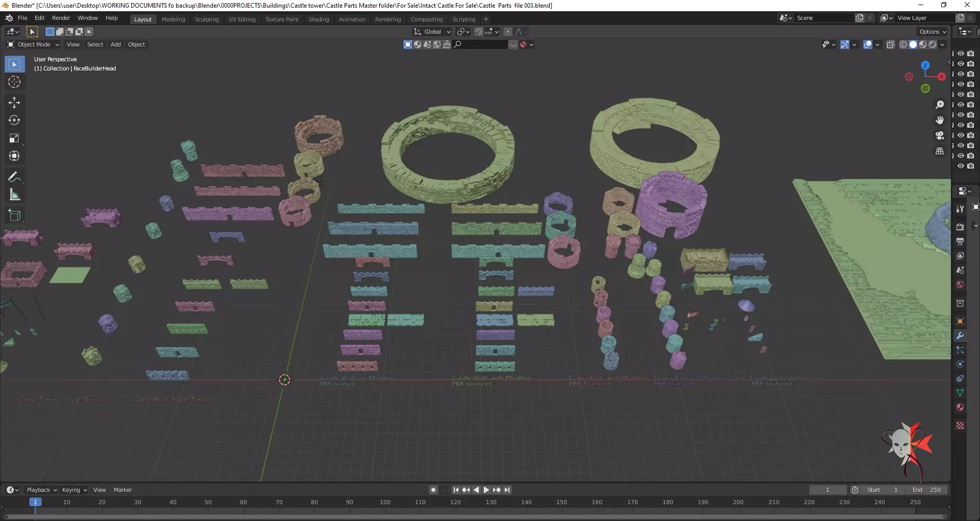Open the Render properties tab
The height and width of the screenshot is (521, 980).
(960, 227)
